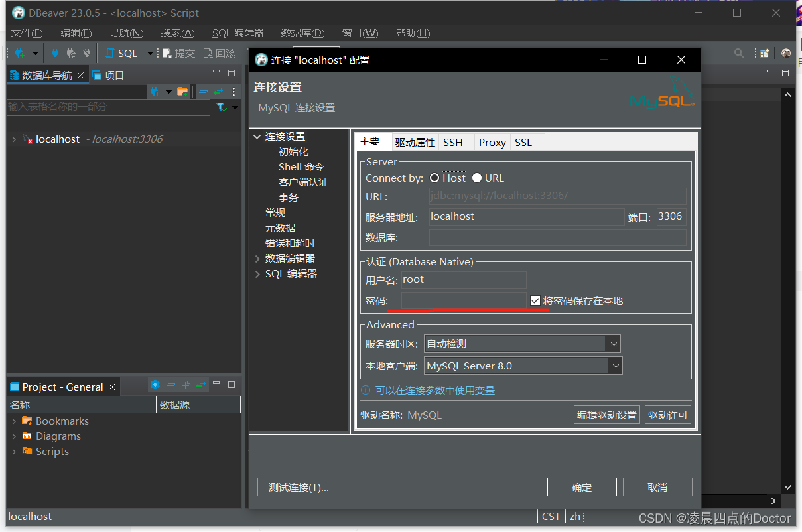Image resolution: width=802 pixels, height=532 pixels.
Task: Click the collapse-all icon in navigator toolbar
Action: [203, 91]
